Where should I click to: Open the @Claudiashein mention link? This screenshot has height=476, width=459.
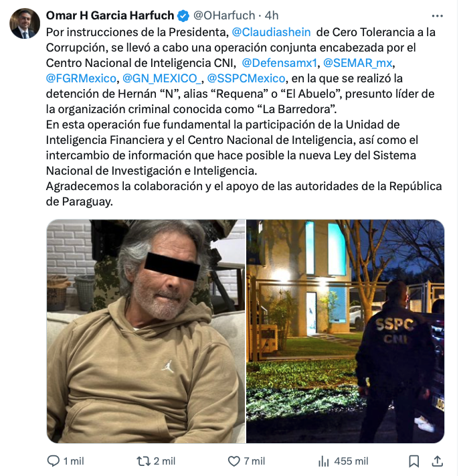pos(271,32)
